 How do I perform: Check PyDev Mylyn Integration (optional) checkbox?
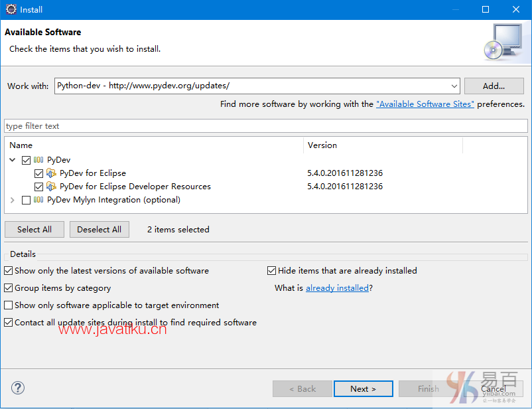(26, 200)
